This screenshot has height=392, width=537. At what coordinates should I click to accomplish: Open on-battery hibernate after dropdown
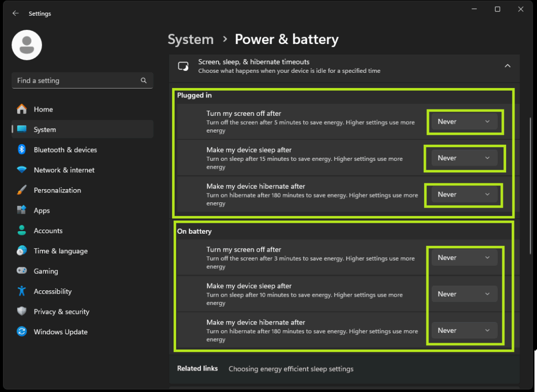(x=464, y=330)
